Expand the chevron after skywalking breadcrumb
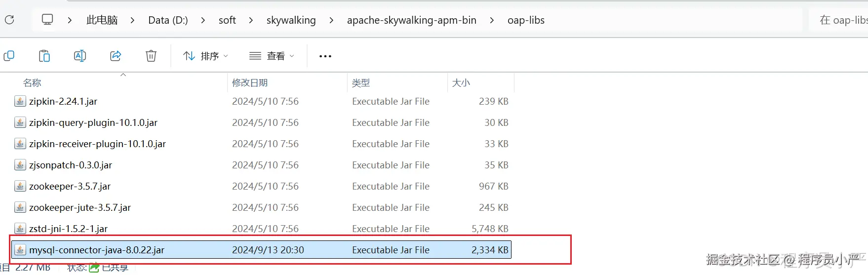The height and width of the screenshot is (275, 868). (331, 20)
